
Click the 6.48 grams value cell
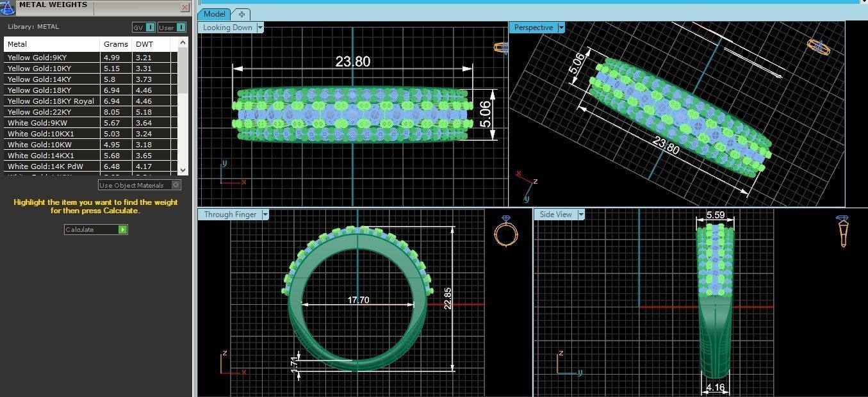117,166
